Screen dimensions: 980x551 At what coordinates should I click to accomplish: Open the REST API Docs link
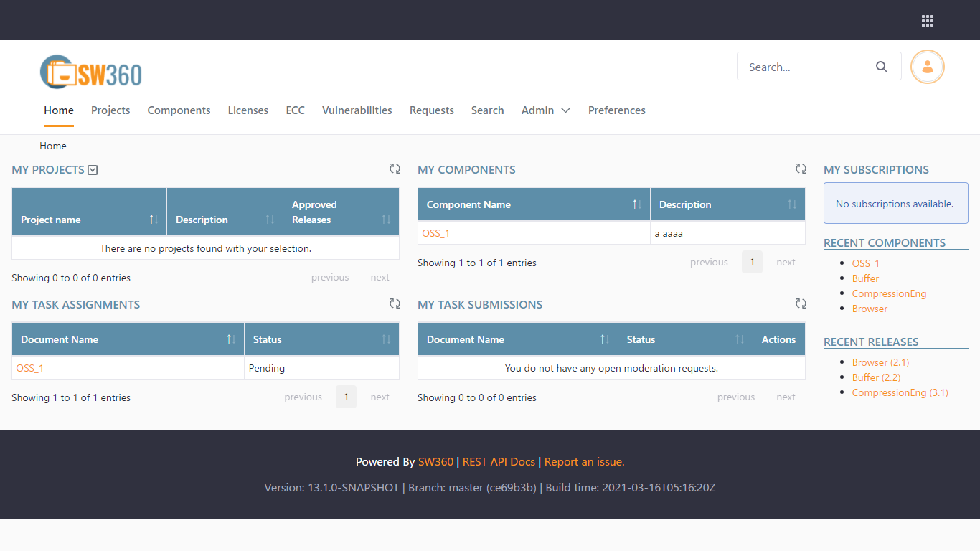pos(499,462)
